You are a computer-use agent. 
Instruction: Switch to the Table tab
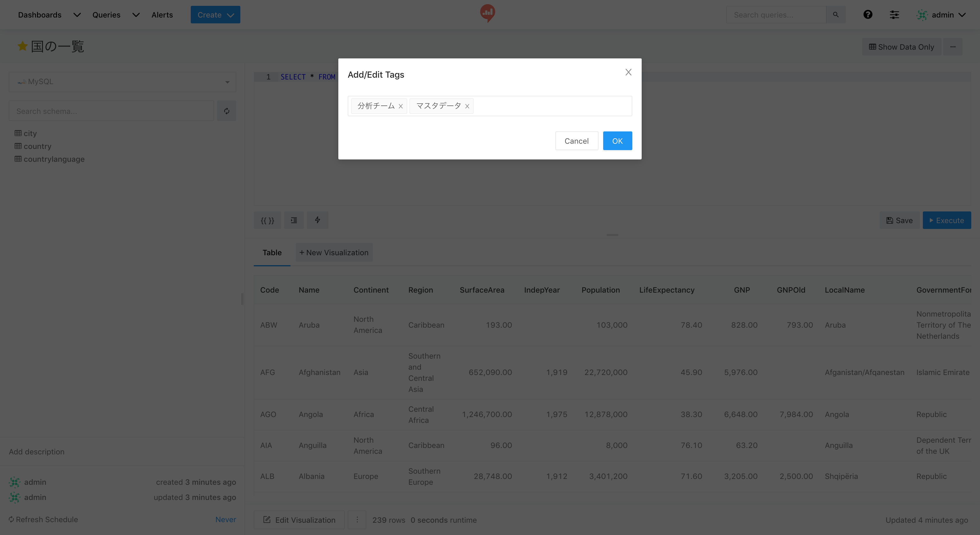[272, 253]
